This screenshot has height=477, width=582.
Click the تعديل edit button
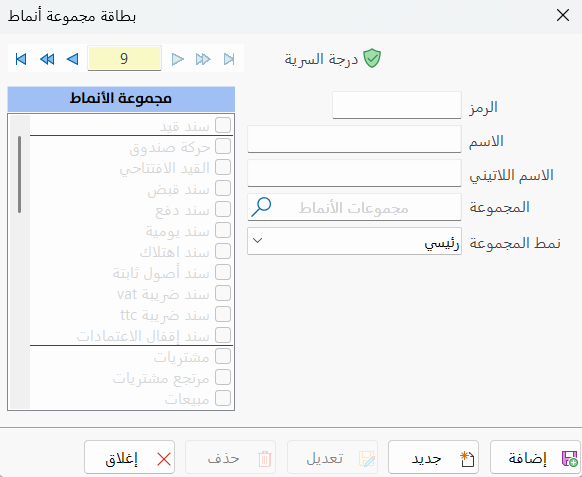[x=332, y=457]
